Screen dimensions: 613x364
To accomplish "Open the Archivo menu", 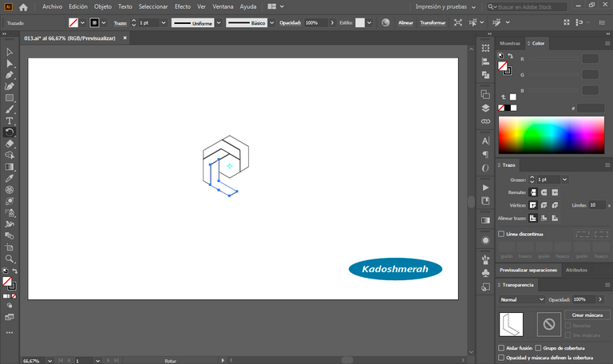I will (52, 6).
